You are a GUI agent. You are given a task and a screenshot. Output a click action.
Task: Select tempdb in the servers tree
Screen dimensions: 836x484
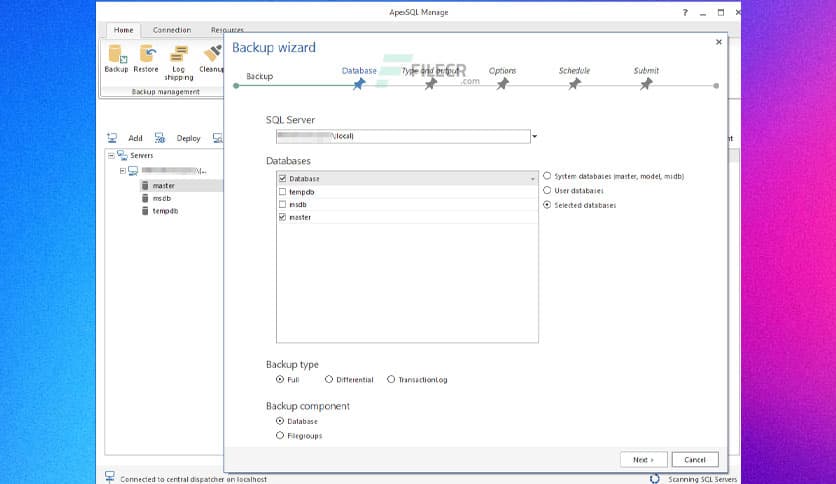pos(165,211)
